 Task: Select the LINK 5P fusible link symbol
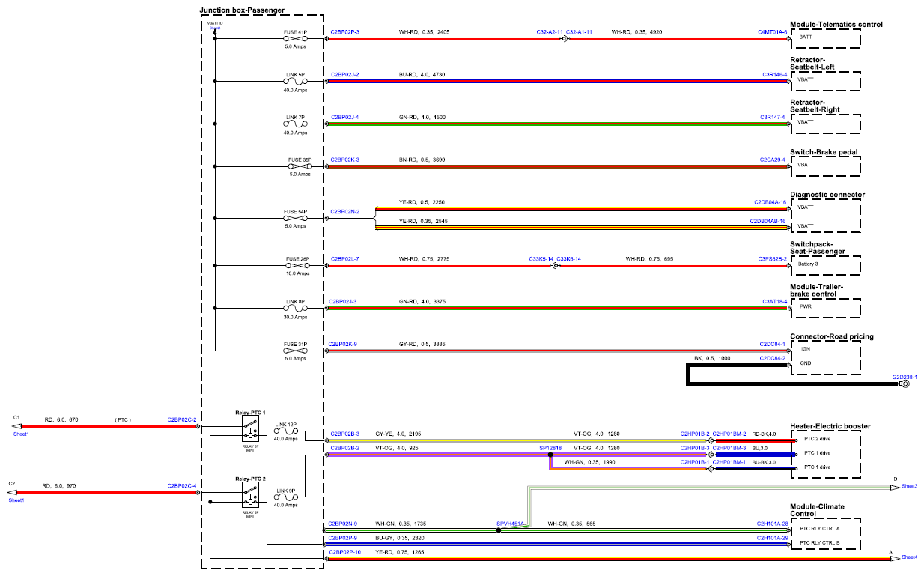point(295,82)
